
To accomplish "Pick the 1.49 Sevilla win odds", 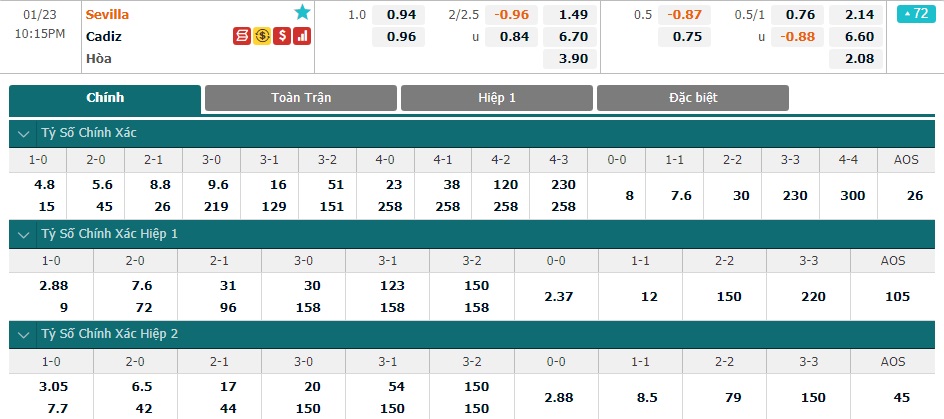I will pos(570,14).
